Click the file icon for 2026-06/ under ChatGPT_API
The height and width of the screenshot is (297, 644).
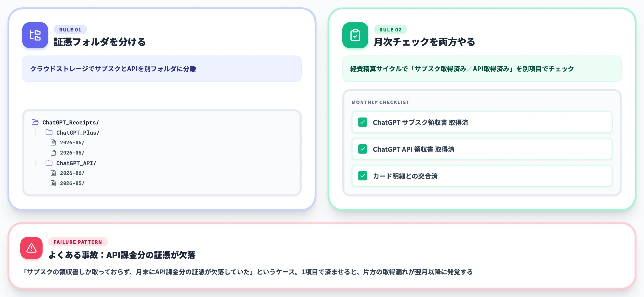click(x=53, y=173)
